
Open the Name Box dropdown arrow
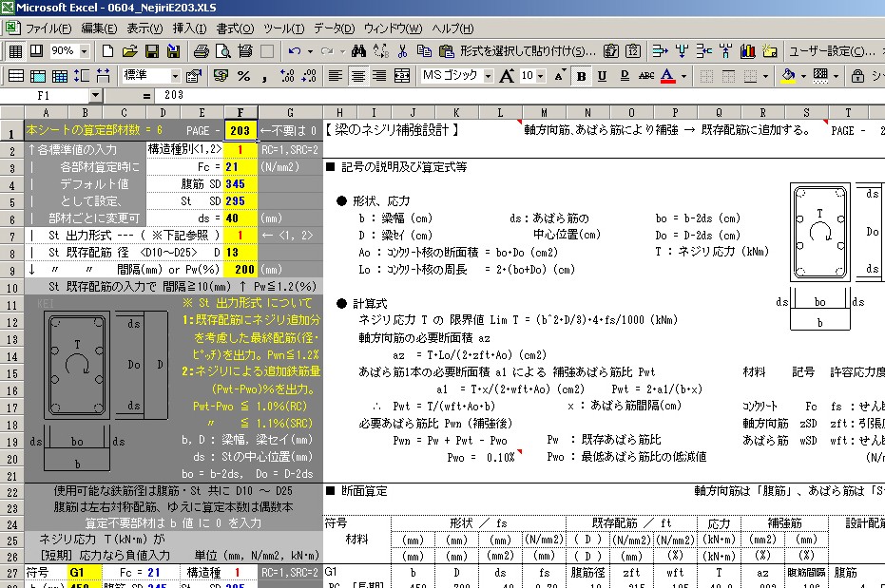click(x=95, y=96)
